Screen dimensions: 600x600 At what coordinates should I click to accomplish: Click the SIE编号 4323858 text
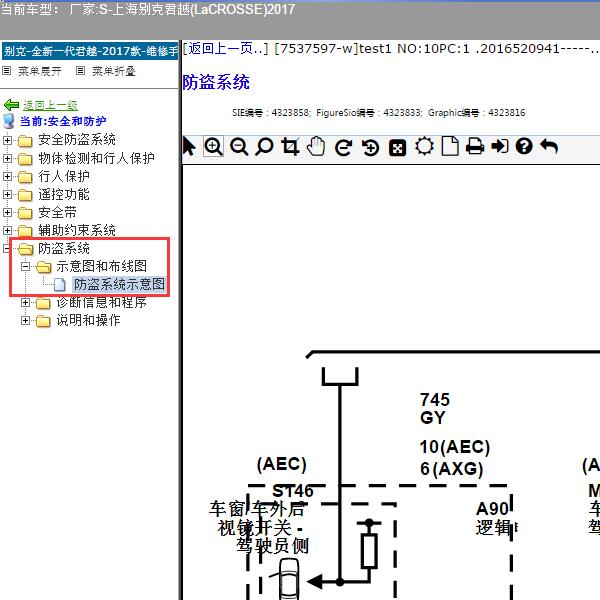pyautogui.click(x=271, y=113)
